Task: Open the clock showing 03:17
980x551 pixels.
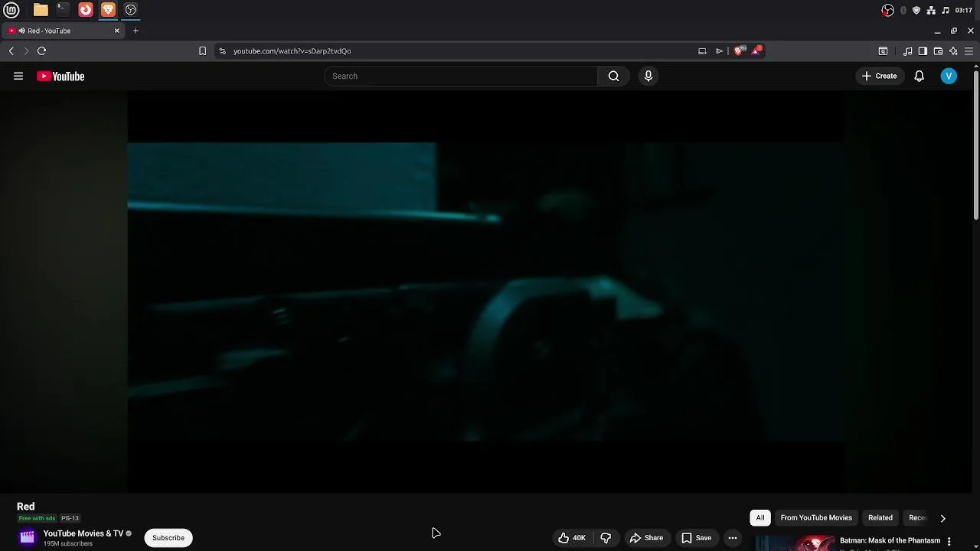Action: click(964, 10)
